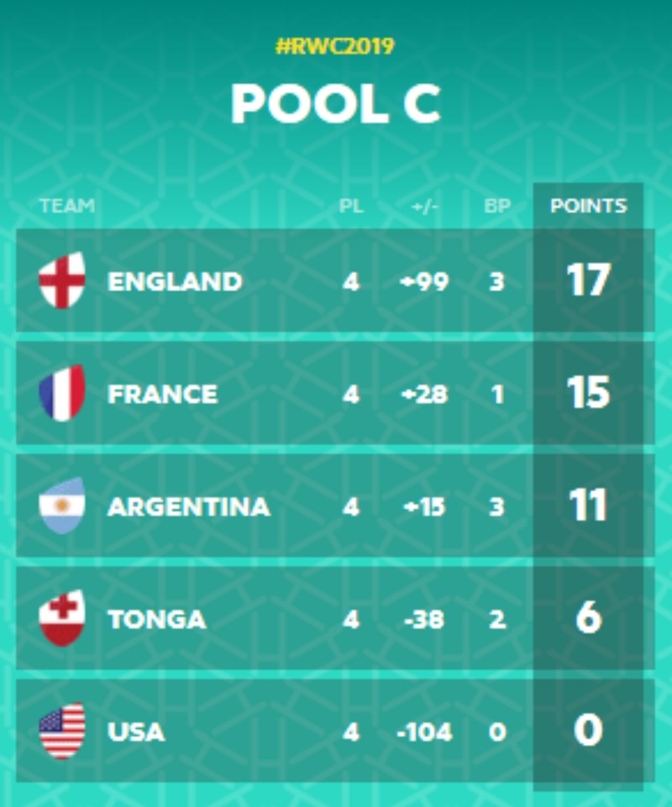Click USA's -104 points difference
The height and width of the screenshot is (807, 672).
(x=423, y=732)
